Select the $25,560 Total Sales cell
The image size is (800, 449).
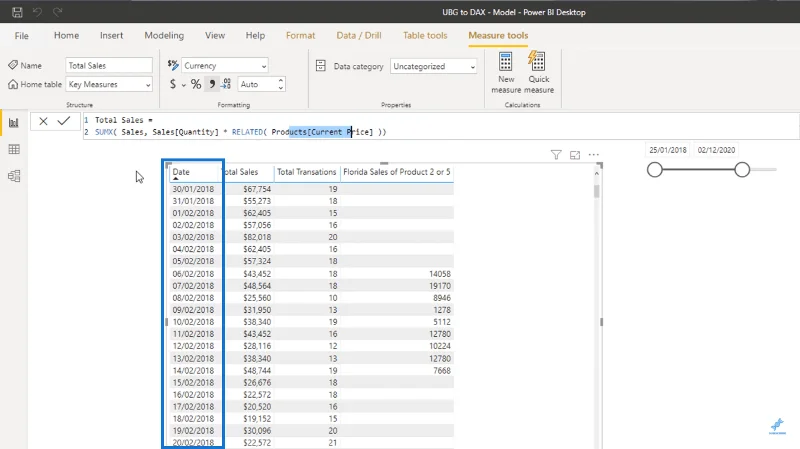click(x=257, y=298)
